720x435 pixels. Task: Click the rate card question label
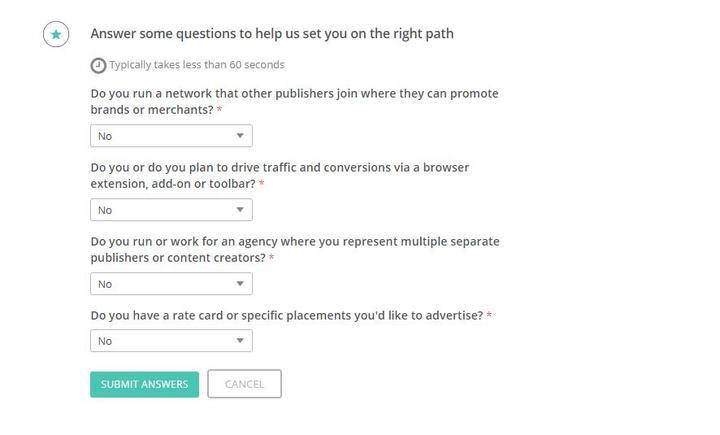(286, 315)
